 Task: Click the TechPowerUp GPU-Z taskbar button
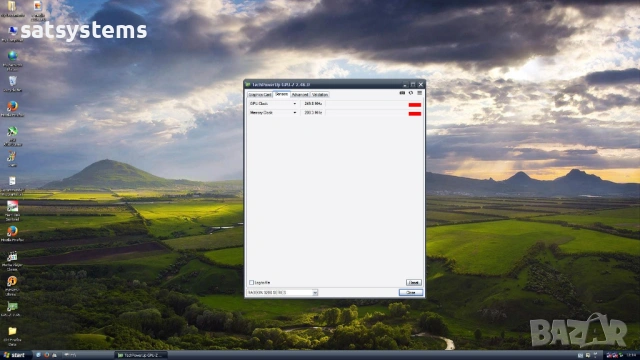click(x=141, y=355)
